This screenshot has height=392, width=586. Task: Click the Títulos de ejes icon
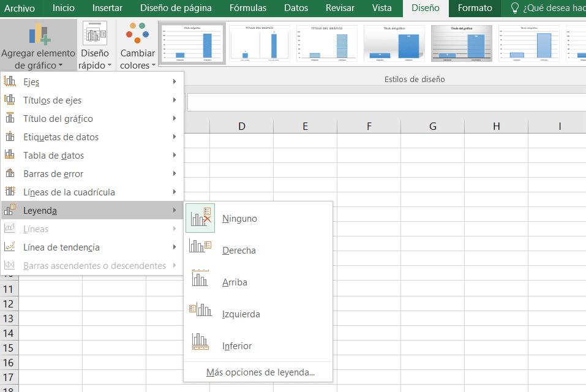point(10,100)
